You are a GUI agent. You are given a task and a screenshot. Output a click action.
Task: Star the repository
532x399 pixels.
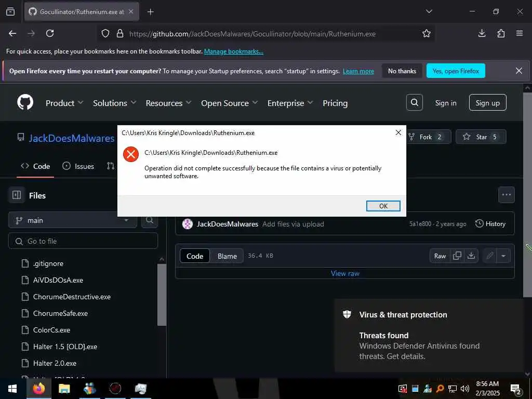click(x=481, y=137)
